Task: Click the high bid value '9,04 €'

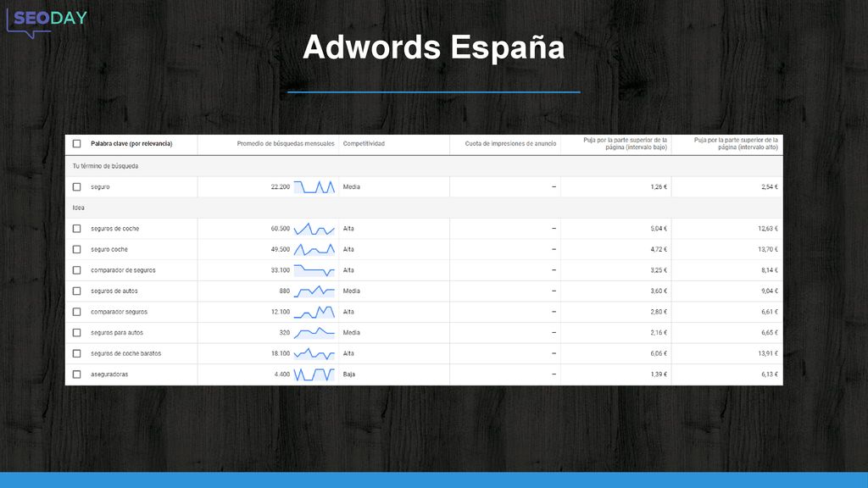Action: click(x=770, y=291)
